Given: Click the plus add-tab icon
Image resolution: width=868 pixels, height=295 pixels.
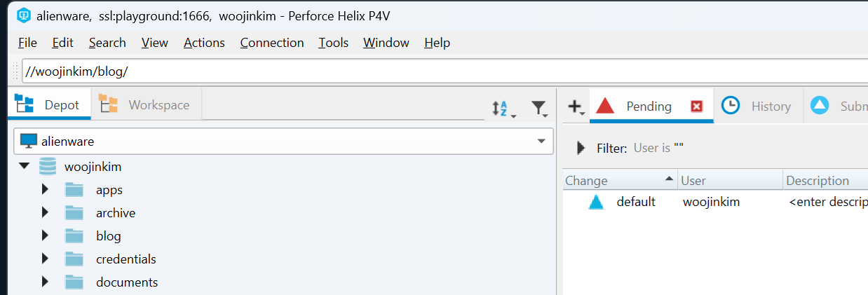Looking at the screenshot, I should (x=576, y=107).
